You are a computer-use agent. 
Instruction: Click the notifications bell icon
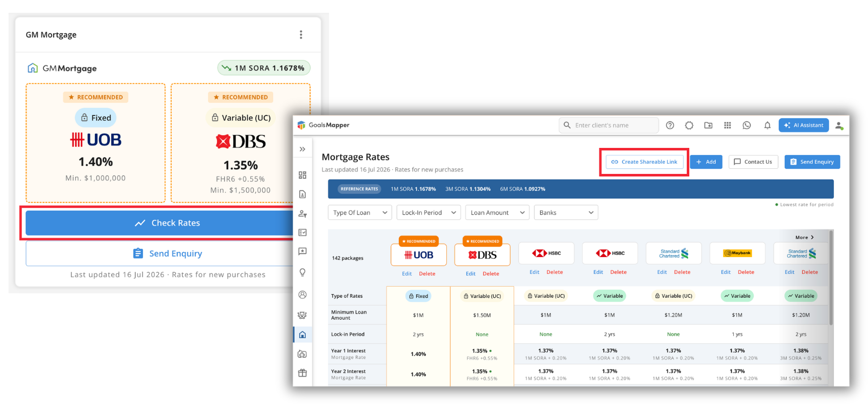(767, 125)
